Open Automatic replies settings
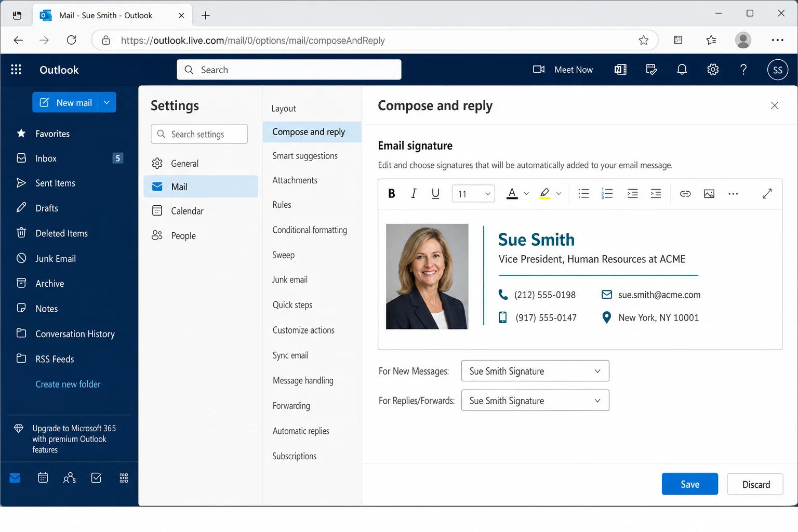Viewport: 798px width, 532px height. click(301, 431)
